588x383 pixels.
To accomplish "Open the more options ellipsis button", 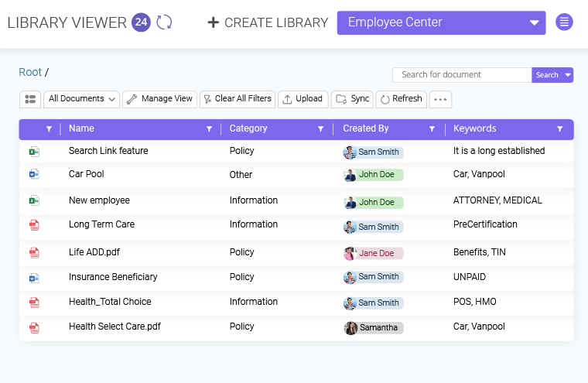I will coord(440,99).
